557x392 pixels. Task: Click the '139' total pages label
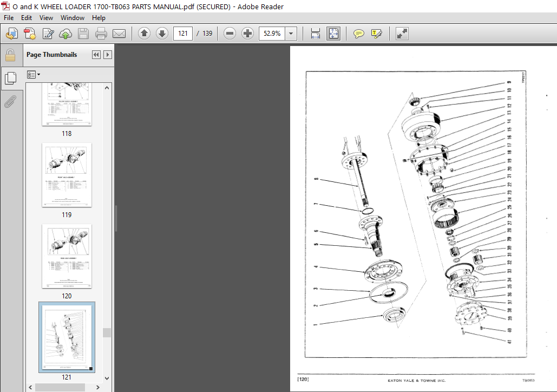[x=207, y=34]
